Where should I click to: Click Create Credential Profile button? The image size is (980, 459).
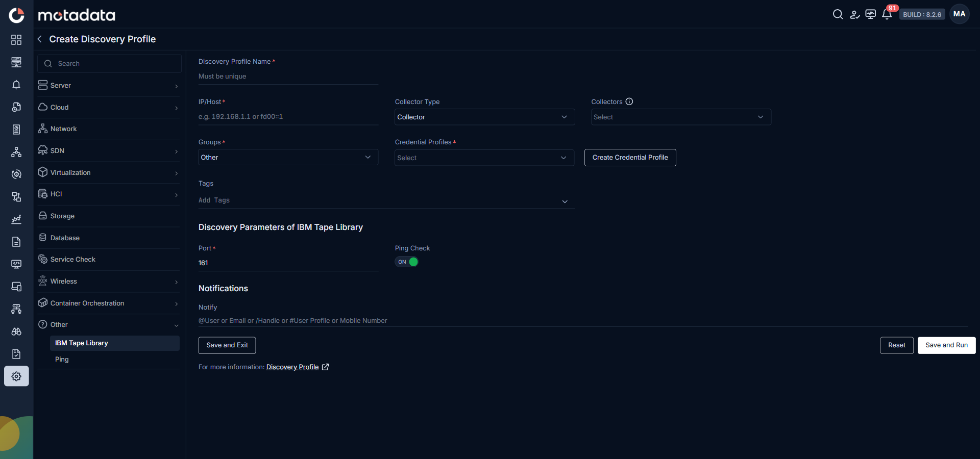(x=630, y=158)
